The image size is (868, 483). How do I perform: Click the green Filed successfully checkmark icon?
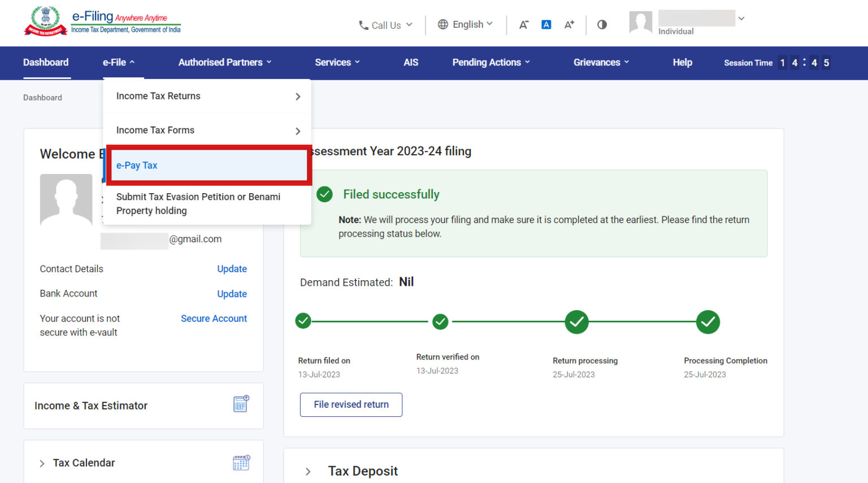point(324,194)
